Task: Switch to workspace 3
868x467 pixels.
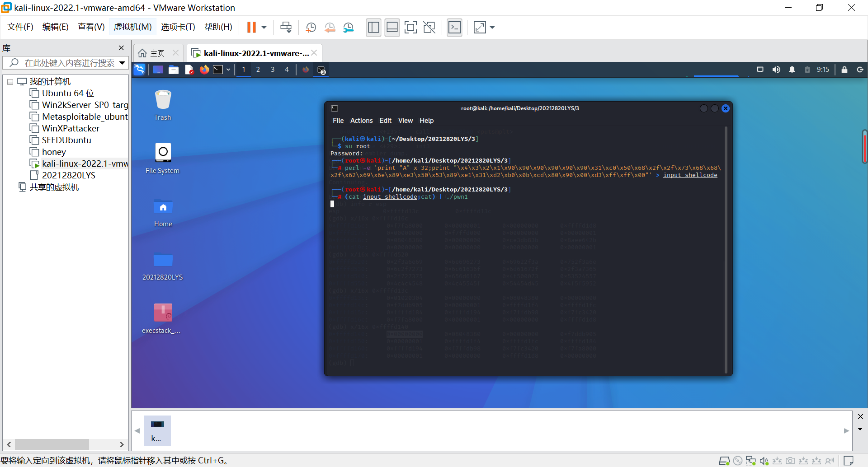Action: pos(273,70)
